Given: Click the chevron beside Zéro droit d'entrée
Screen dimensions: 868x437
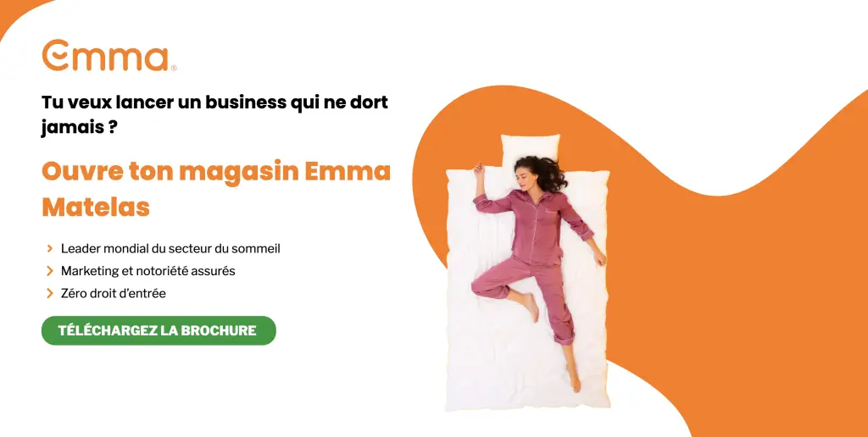Looking at the screenshot, I should click(50, 293).
